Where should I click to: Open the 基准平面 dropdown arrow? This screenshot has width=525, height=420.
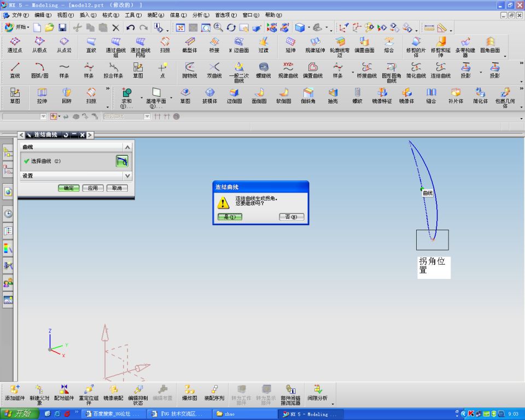[x=171, y=98]
